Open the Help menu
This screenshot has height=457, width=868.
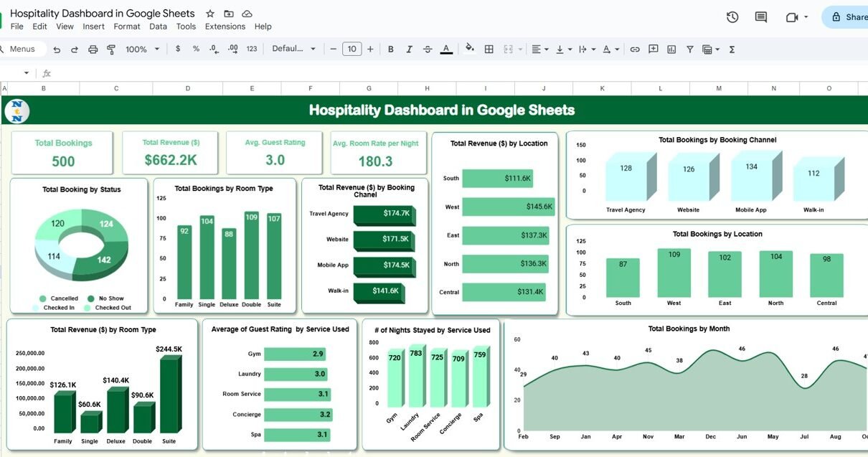(x=263, y=27)
